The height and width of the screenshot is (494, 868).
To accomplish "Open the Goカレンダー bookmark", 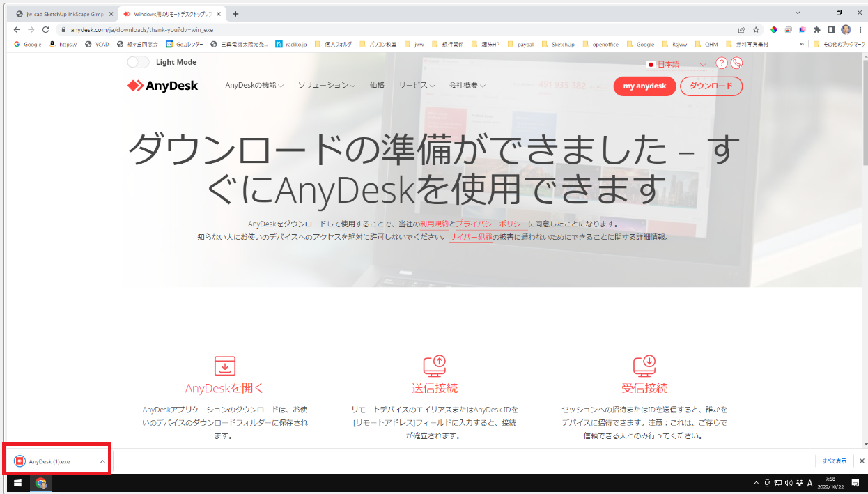I will pos(185,44).
